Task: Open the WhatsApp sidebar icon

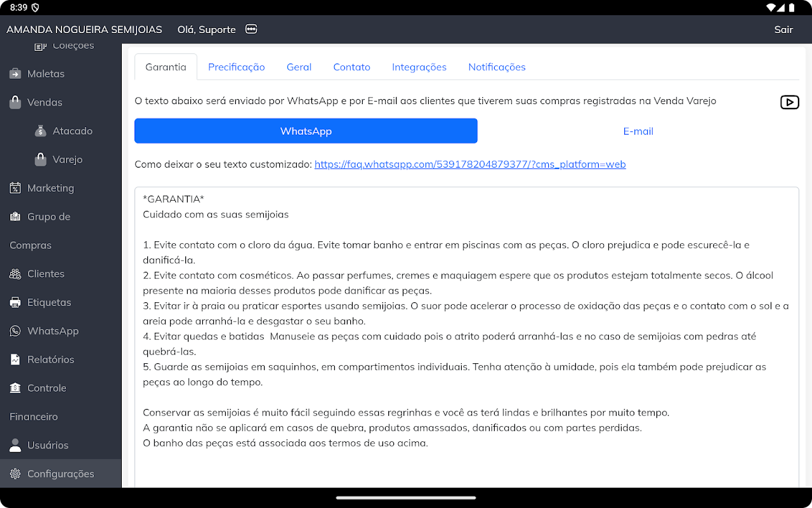Action: (15, 331)
